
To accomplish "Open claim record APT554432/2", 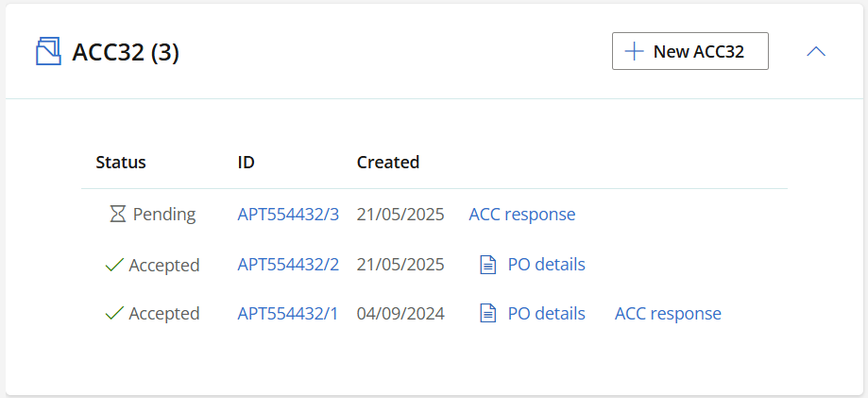I will 288,265.
